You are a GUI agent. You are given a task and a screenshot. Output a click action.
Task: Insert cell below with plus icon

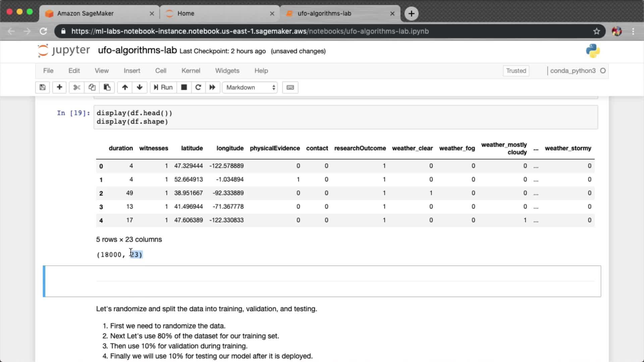pyautogui.click(x=59, y=87)
